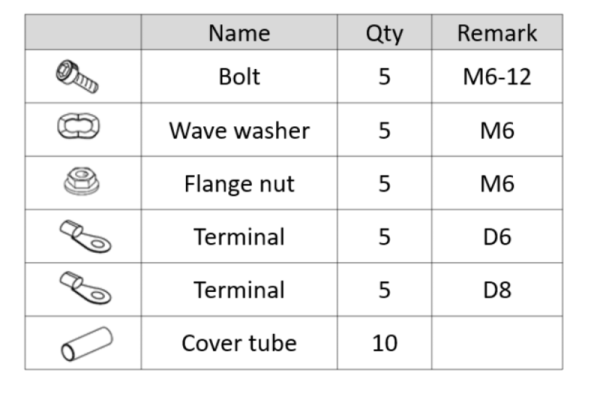The image size is (600, 409).
Task: Click the Qty column header
Action: 384,32
